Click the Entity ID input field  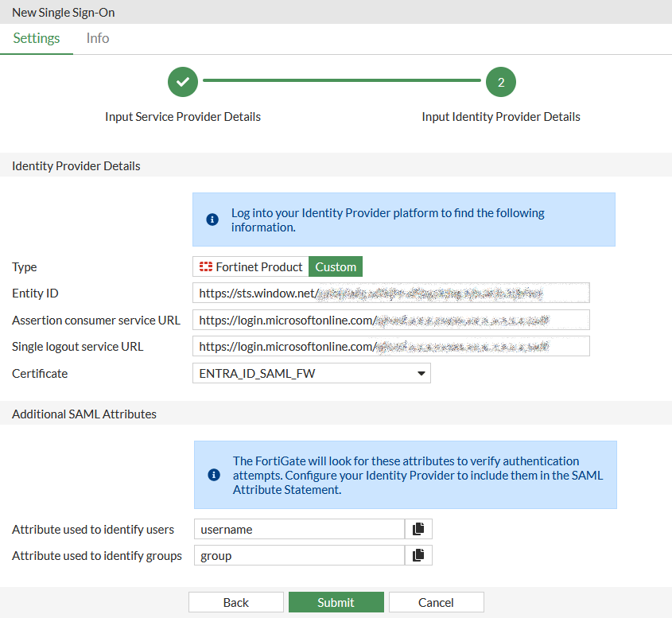point(390,292)
